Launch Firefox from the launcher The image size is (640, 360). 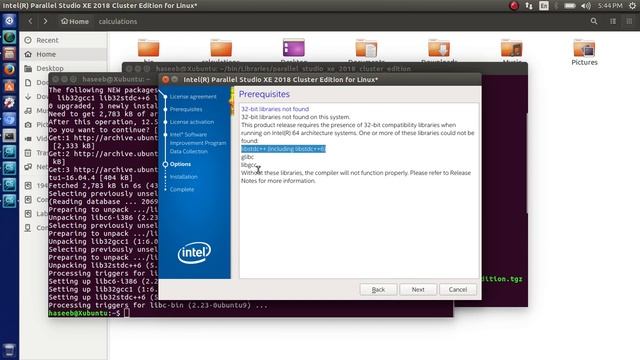click(9, 69)
